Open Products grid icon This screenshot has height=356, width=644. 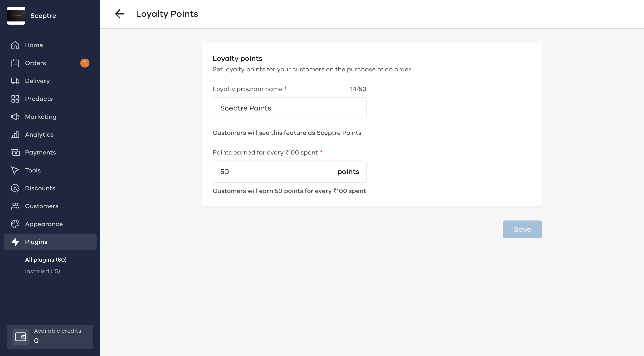tap(15, 99)
